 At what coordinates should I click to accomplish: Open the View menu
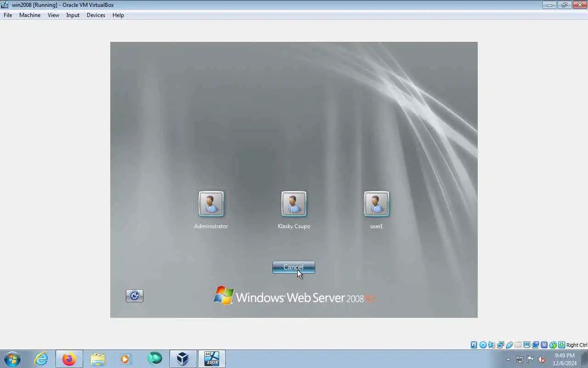pos(53,15)
